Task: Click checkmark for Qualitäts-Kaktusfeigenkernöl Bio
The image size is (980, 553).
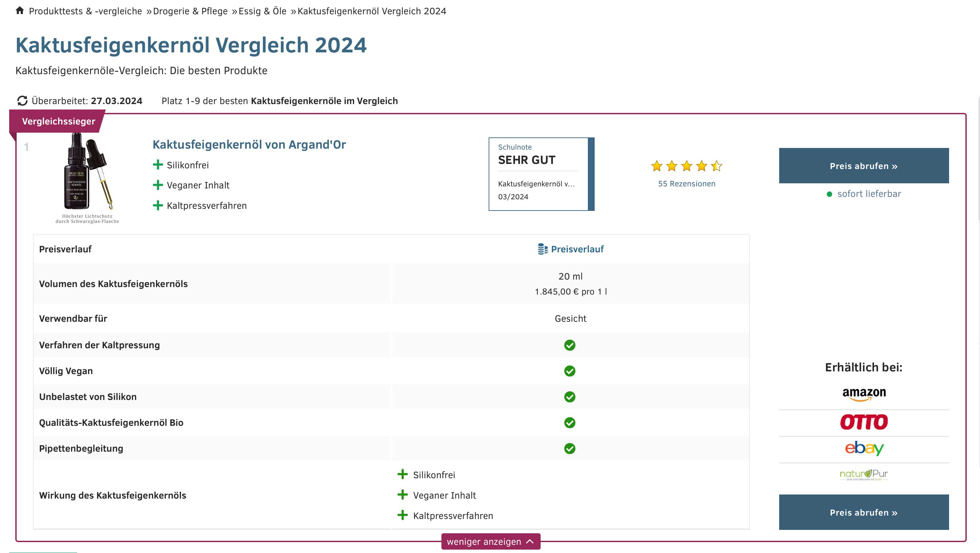Action: (570, 423)
